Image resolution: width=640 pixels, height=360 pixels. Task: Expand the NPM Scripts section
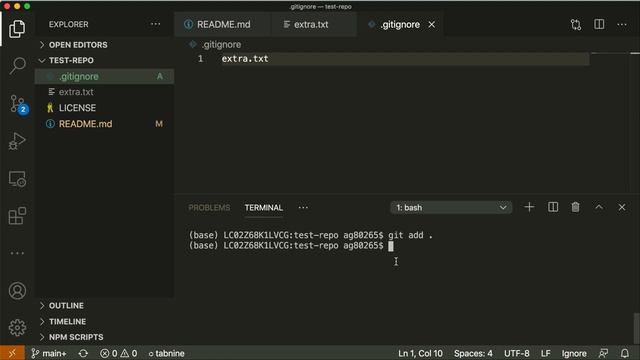pos(76,337)
